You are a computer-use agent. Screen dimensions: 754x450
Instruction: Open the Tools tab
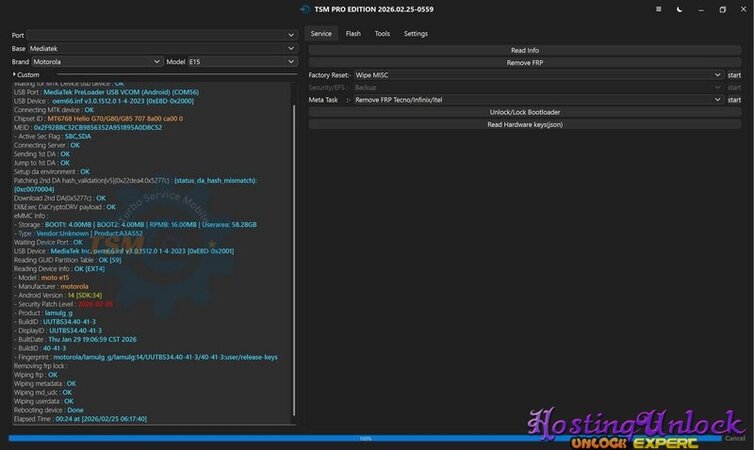[382, 33]
